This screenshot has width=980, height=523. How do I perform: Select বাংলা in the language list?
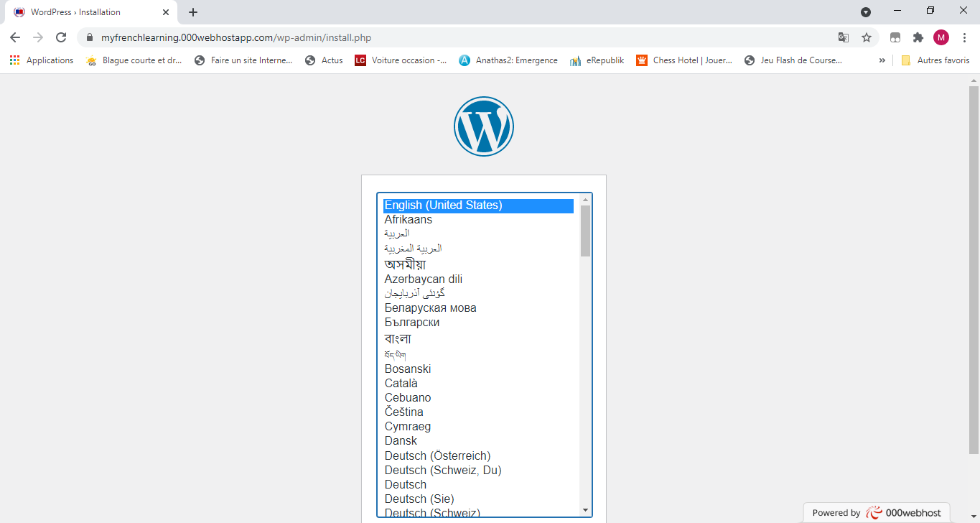[478, 338]
